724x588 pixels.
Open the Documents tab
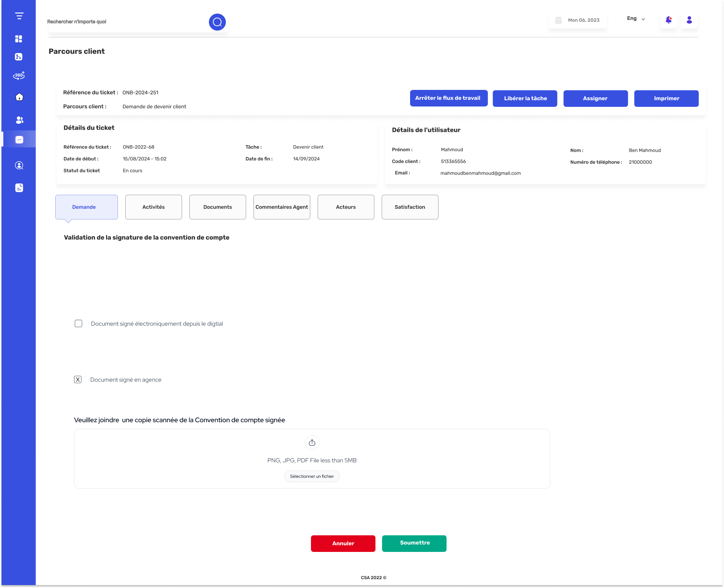[218, 207]
